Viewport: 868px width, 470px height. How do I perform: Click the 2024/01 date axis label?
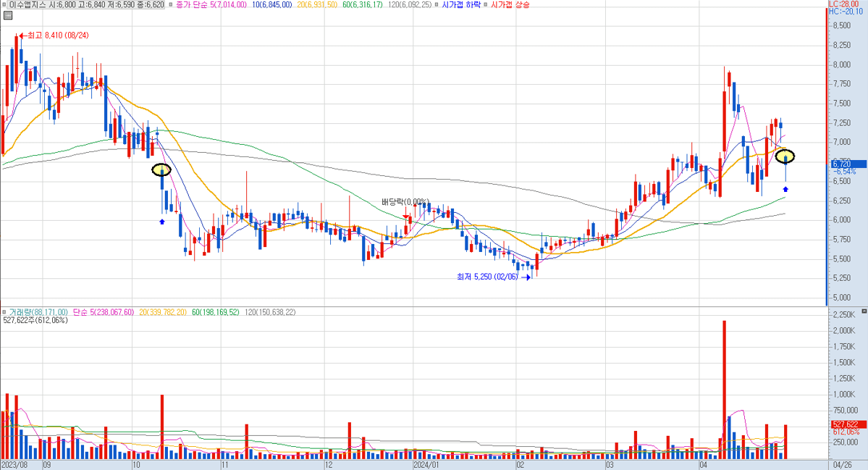point(426,465)
